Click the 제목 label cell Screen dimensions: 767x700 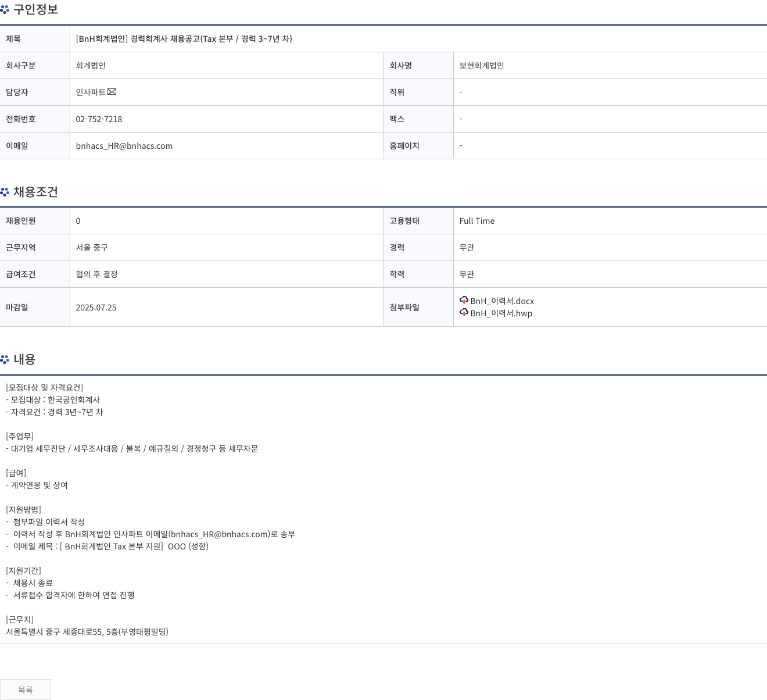[35, 39]
